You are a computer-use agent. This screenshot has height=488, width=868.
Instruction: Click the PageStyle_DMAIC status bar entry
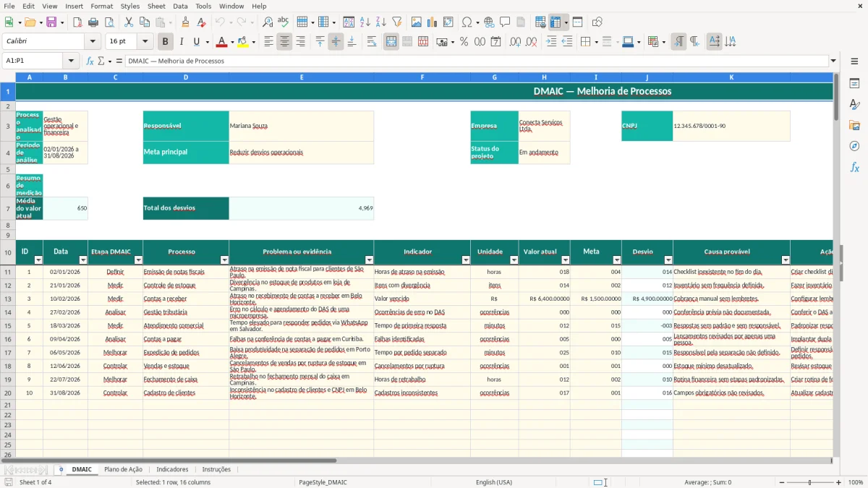click(x=323, y=482)
